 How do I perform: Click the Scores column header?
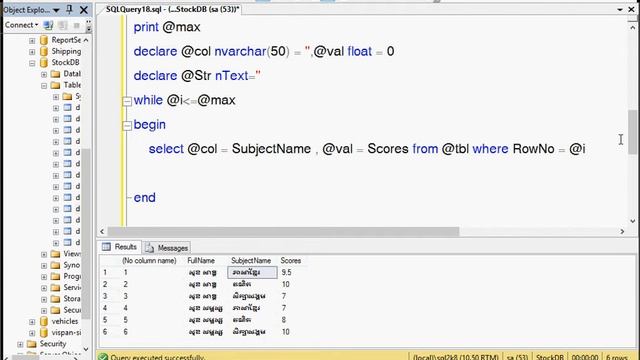pyautogui.click(x=291, y=260)
